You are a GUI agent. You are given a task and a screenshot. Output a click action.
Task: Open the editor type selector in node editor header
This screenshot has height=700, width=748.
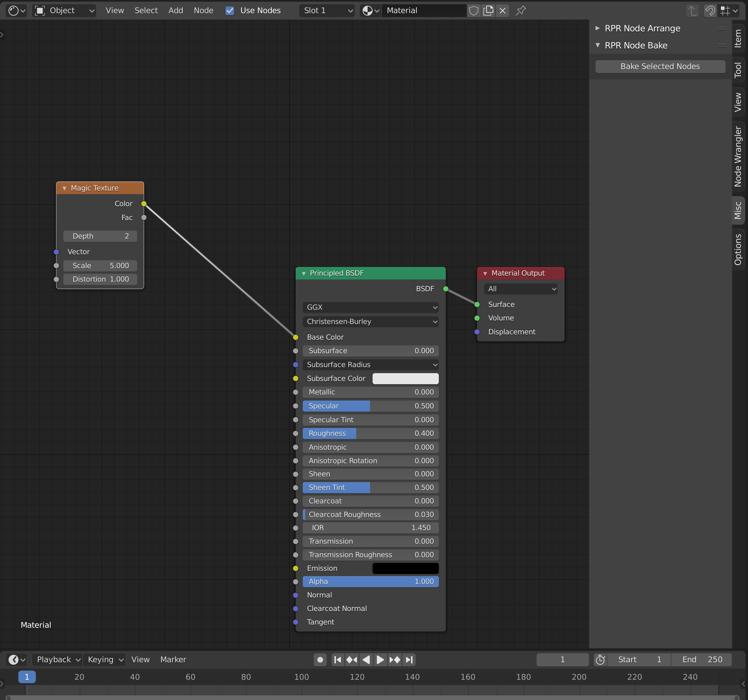click(x=16, y=11)
